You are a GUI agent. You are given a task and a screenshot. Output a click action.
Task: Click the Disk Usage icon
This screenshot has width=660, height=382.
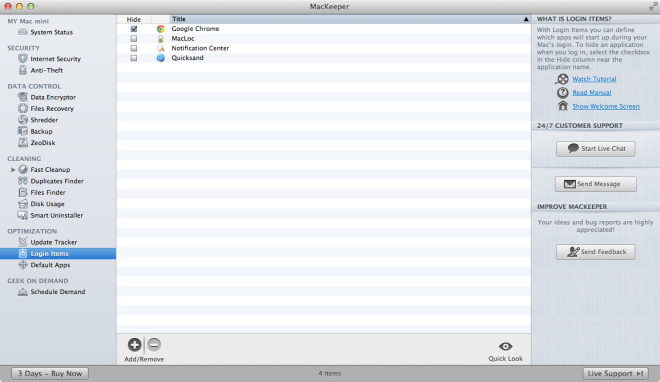coord(23,204)
